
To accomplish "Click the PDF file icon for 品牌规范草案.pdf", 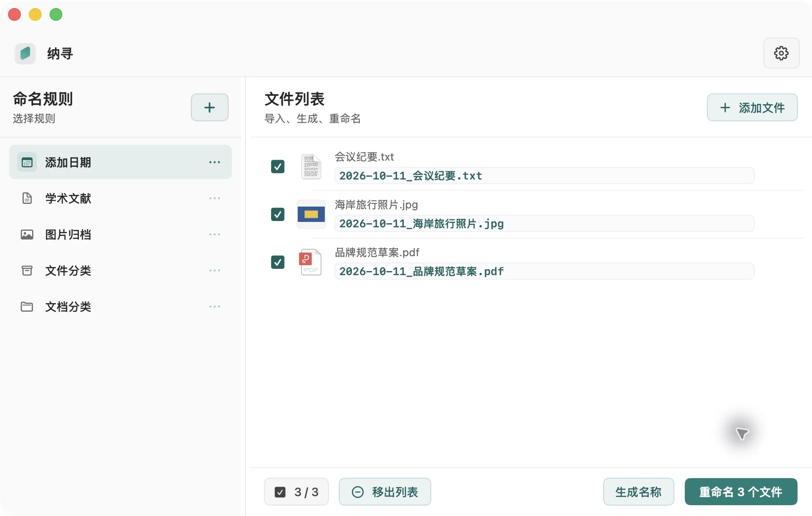I will click(311, 262).
